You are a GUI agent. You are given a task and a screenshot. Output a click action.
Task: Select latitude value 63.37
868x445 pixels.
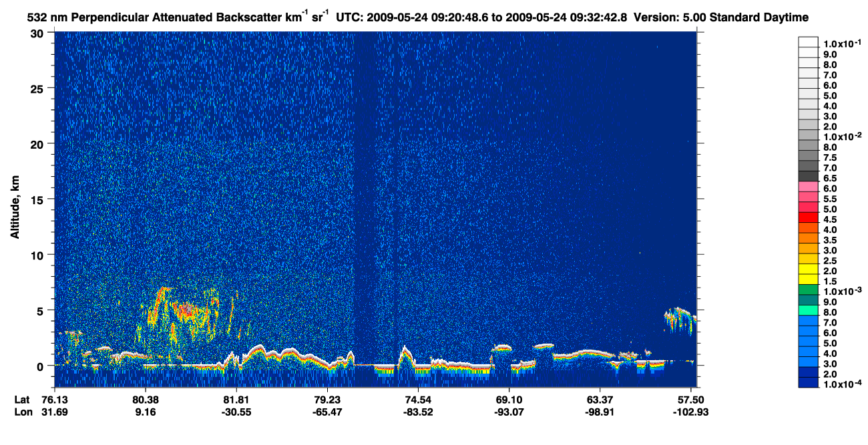click(600, 400)
